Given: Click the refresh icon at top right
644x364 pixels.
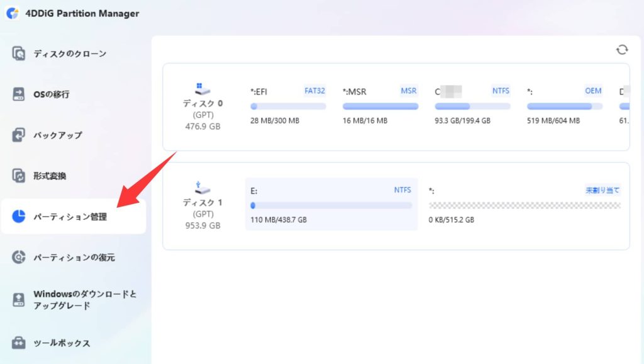Looking at the screenshot, I should point(622,50).
